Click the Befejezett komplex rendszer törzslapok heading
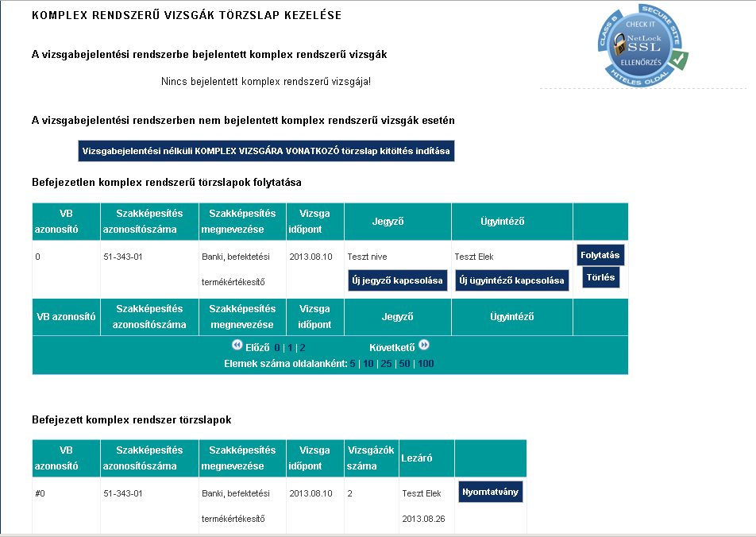 (x=132, y=419)
